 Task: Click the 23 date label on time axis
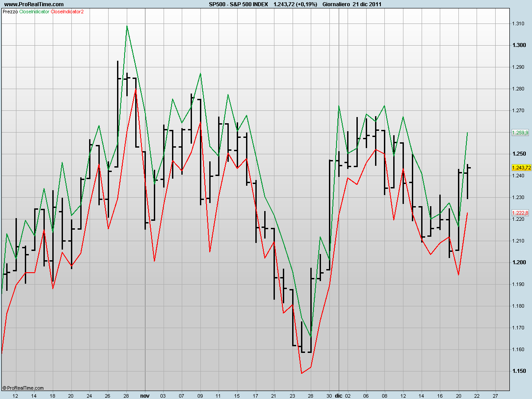(x=292, y=395)
